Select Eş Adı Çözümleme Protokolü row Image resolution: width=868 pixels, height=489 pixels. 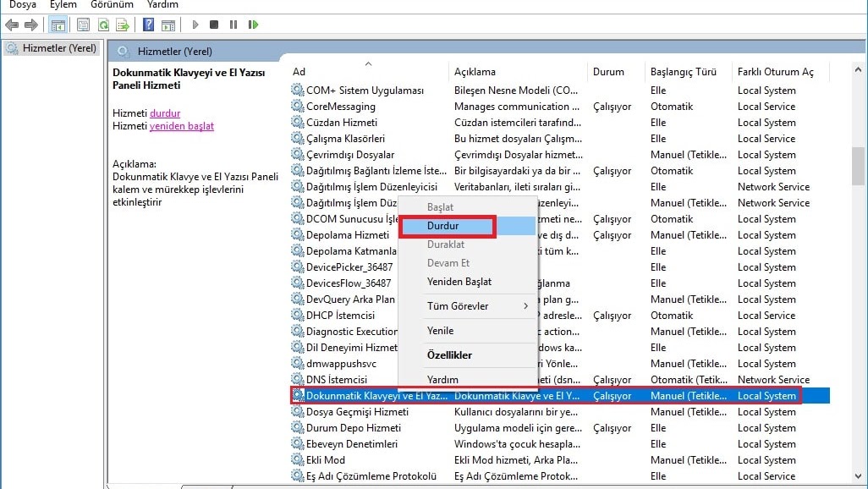[x=559, y=475]
